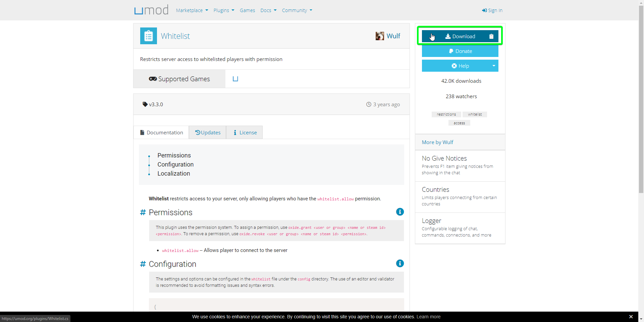Open author Wulf's profile
This screenshot has height=322, width=644.
pos(393,36)
